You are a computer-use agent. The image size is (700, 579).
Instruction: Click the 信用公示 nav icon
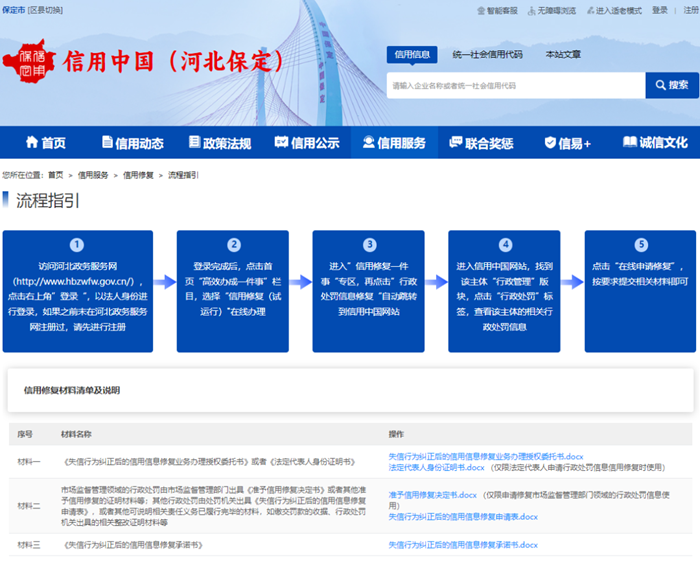pos(282,143)
